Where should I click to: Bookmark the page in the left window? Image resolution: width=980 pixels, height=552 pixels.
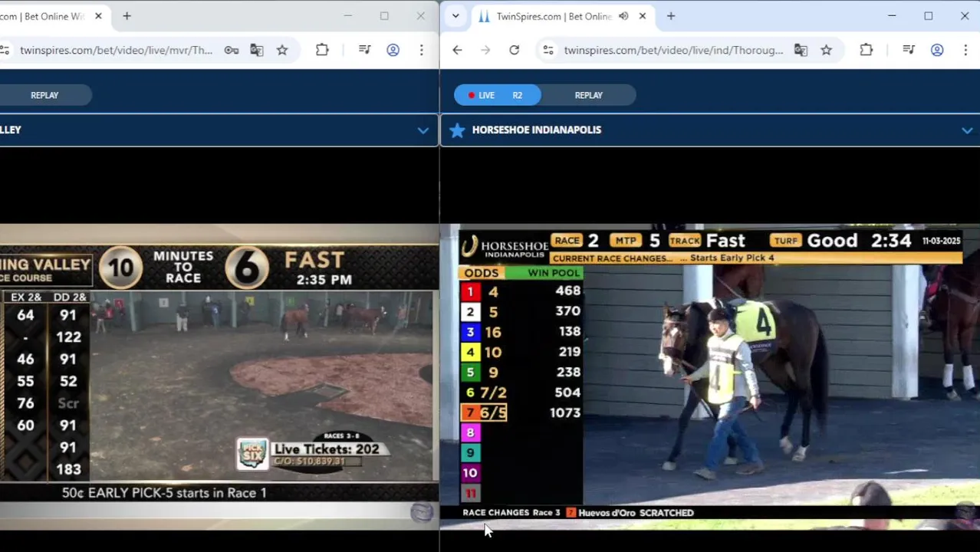point(282,50)
